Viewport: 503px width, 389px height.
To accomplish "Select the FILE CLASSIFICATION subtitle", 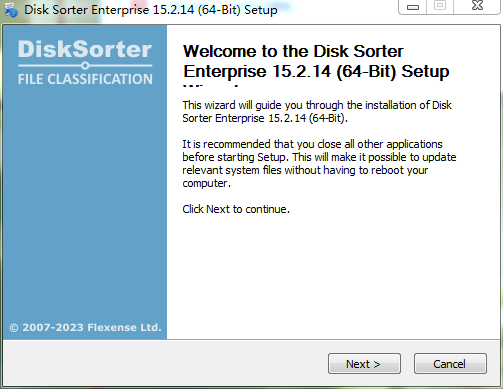I will pyautogui.click(x=85, y=79).
